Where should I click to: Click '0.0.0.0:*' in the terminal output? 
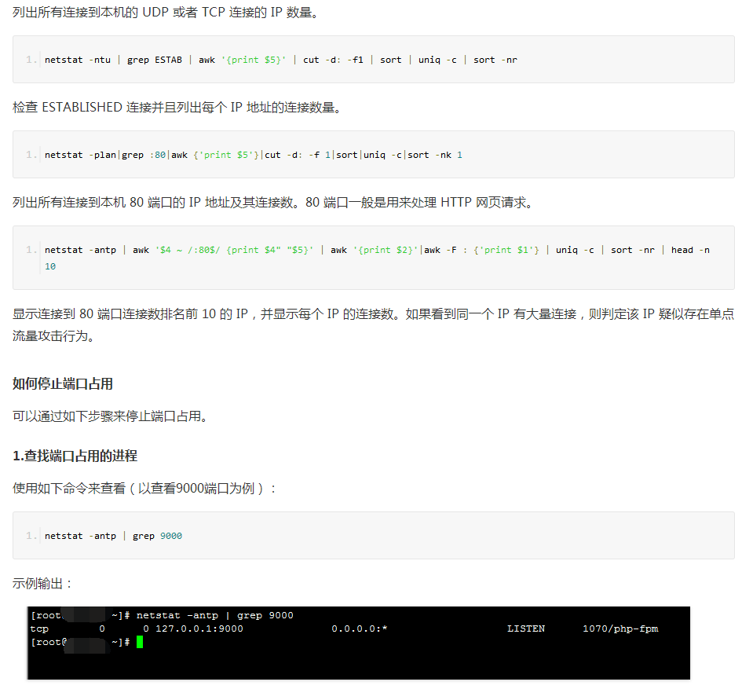pyautogui.click(x=359, y=629)
